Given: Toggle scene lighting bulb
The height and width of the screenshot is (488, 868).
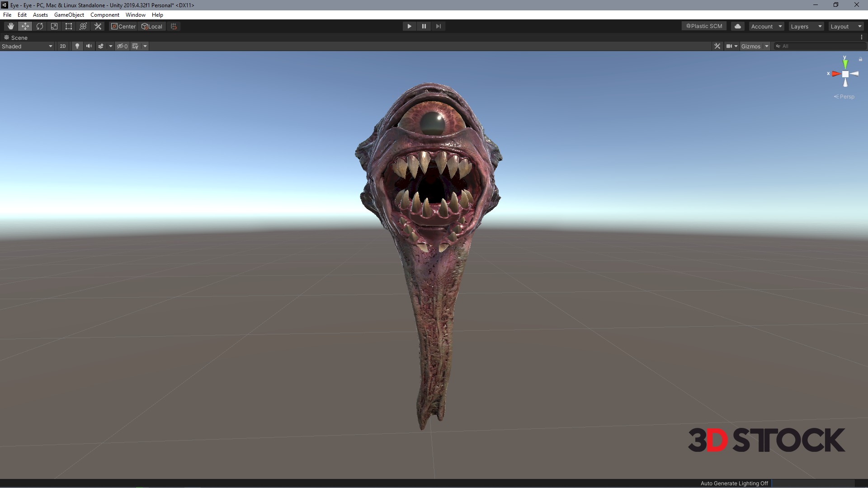Looking at the screenshot, I should pyautogui.click(x=77, y=46).
